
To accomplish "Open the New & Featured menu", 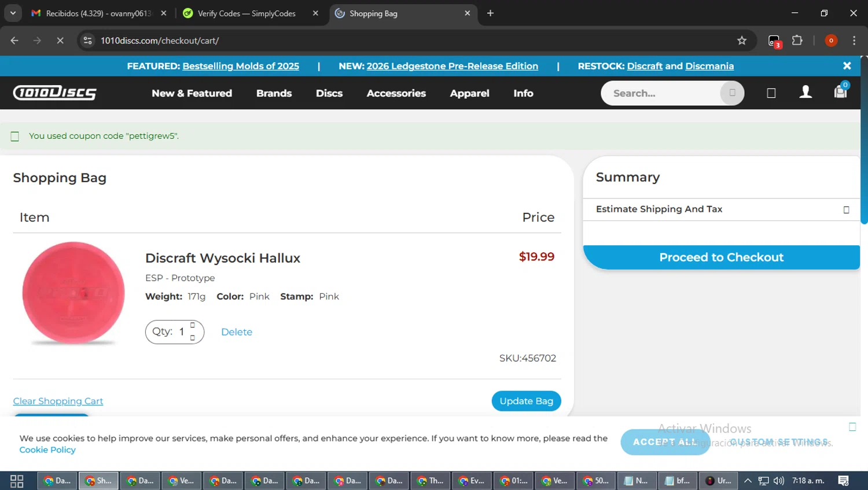I will pos(192,93).
